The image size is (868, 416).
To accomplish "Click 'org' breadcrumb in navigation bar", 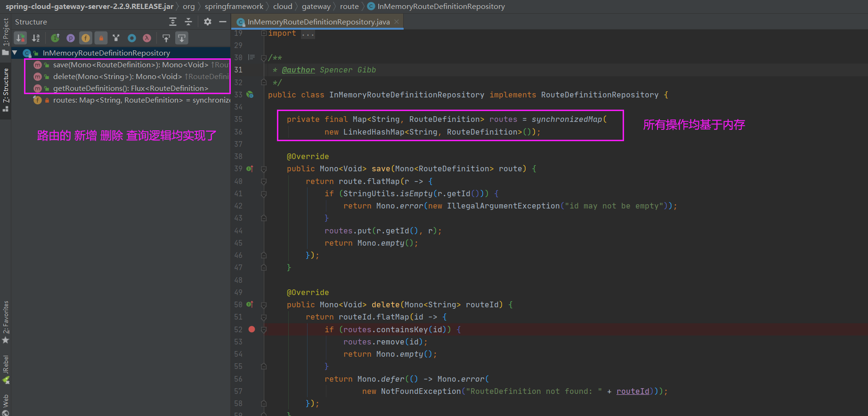I will [189, 6].
